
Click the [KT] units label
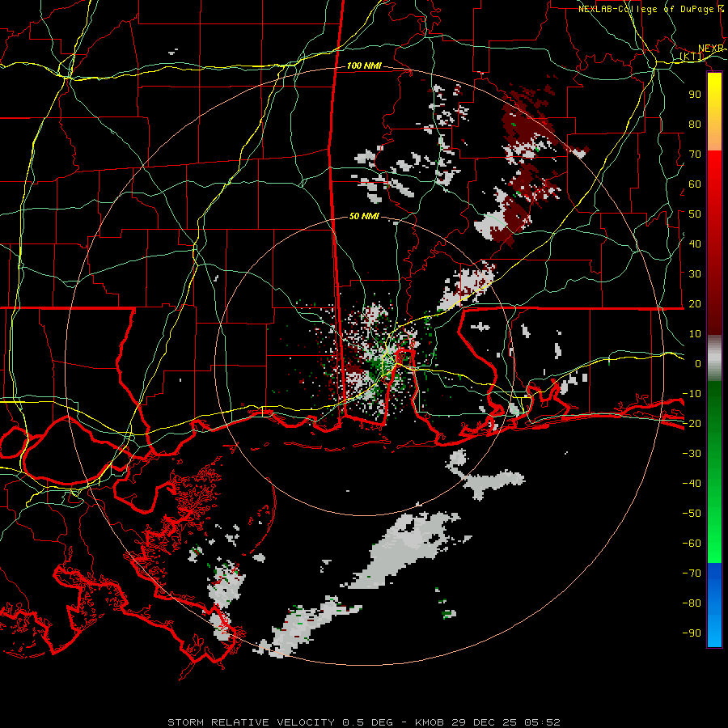(x=692, y=57)
